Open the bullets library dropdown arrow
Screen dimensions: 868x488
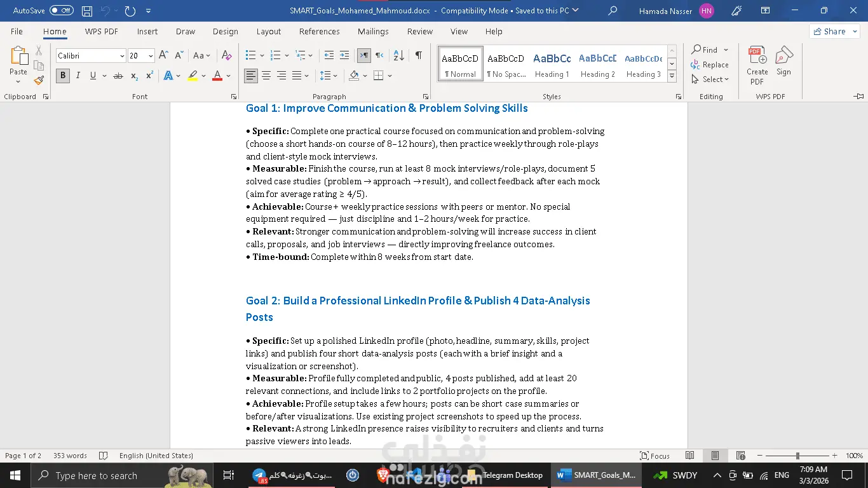pyautogui.click(x=261, y=56)
